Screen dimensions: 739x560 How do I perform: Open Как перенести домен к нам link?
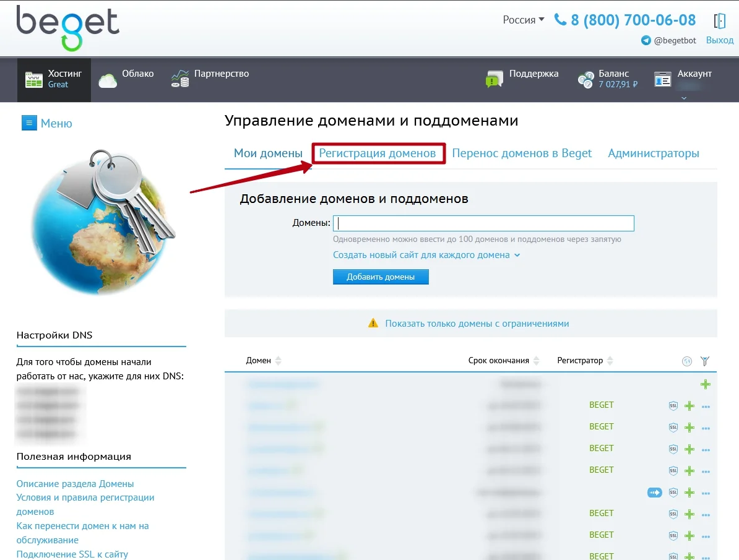82,533
